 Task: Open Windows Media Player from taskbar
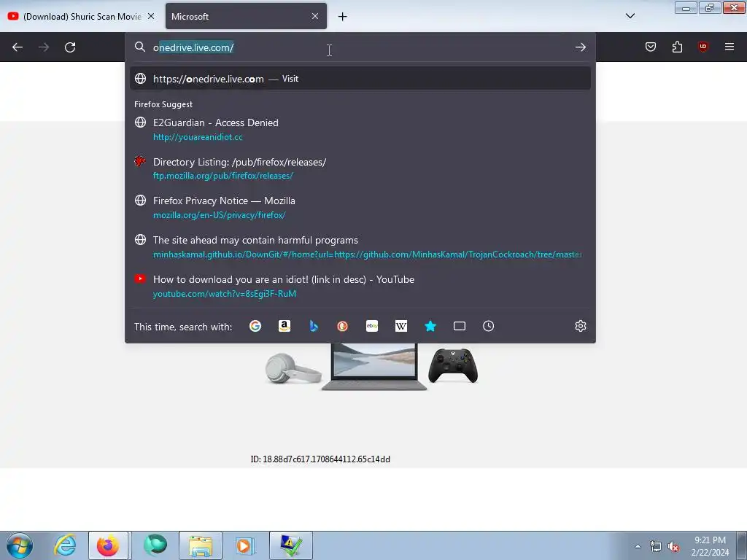pyautogui.click(x=246, y=545)
